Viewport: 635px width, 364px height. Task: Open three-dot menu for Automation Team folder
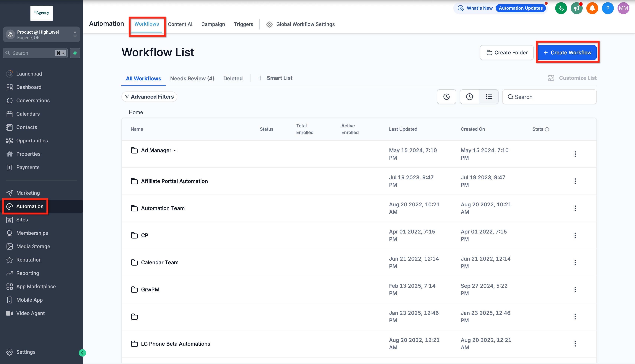pos(575,208)
